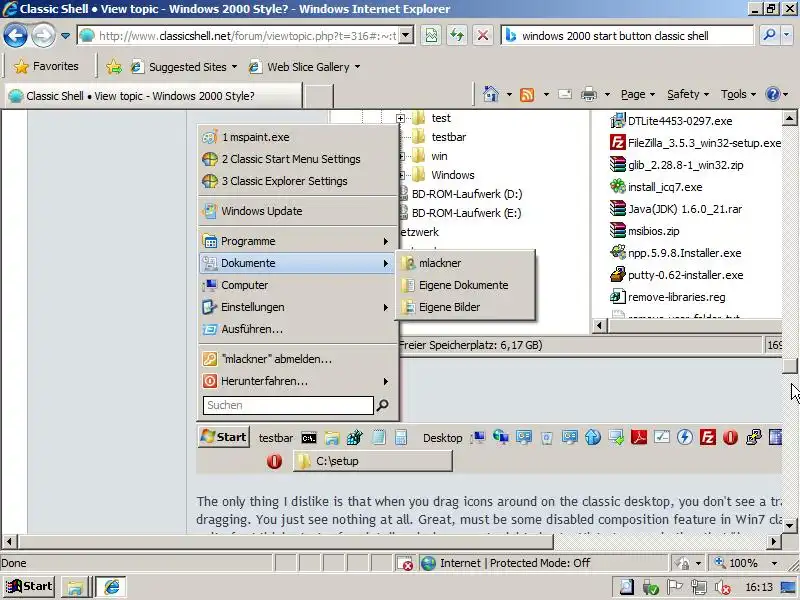This screenshot has width=800, height=600.
Task: Open the Safety menu
Action: (687, 94)
